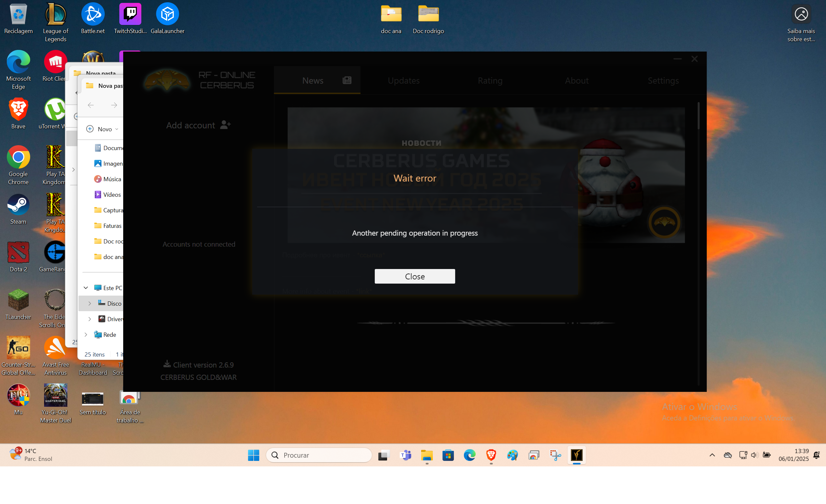Screen dimensions: 826x504
Task: Close the Wait error dialog
Action: tap(415, 276)
